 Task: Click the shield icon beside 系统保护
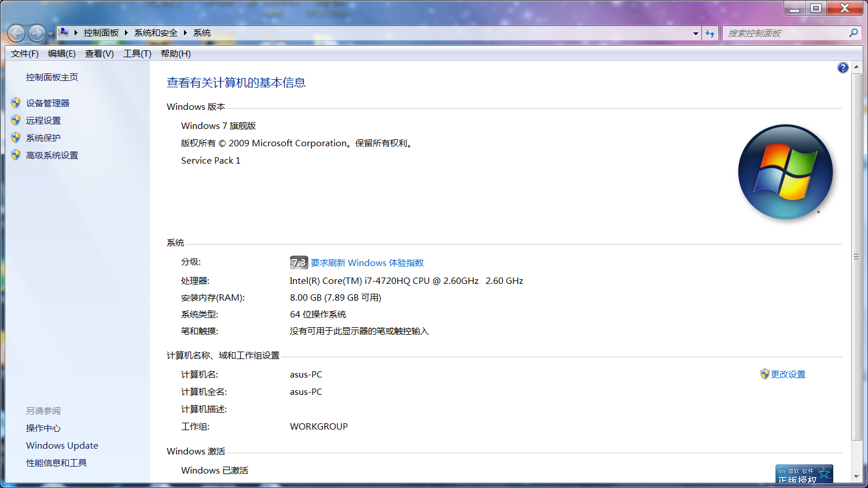[x=16, y=138]
